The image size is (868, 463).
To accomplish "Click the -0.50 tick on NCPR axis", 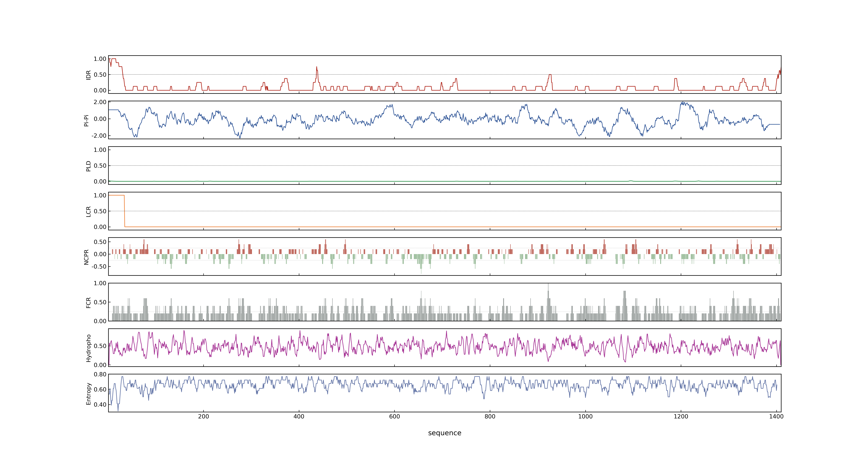I will [x=99, y=267].
